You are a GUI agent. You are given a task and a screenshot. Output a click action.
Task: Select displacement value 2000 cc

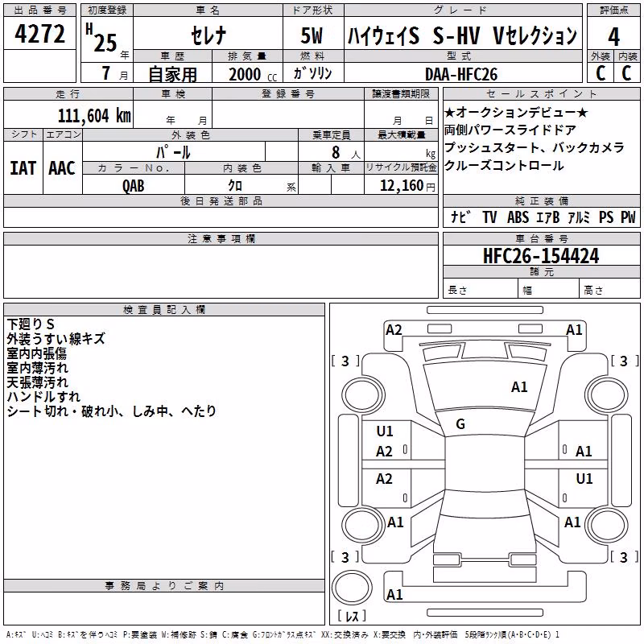tap(253, 74)
